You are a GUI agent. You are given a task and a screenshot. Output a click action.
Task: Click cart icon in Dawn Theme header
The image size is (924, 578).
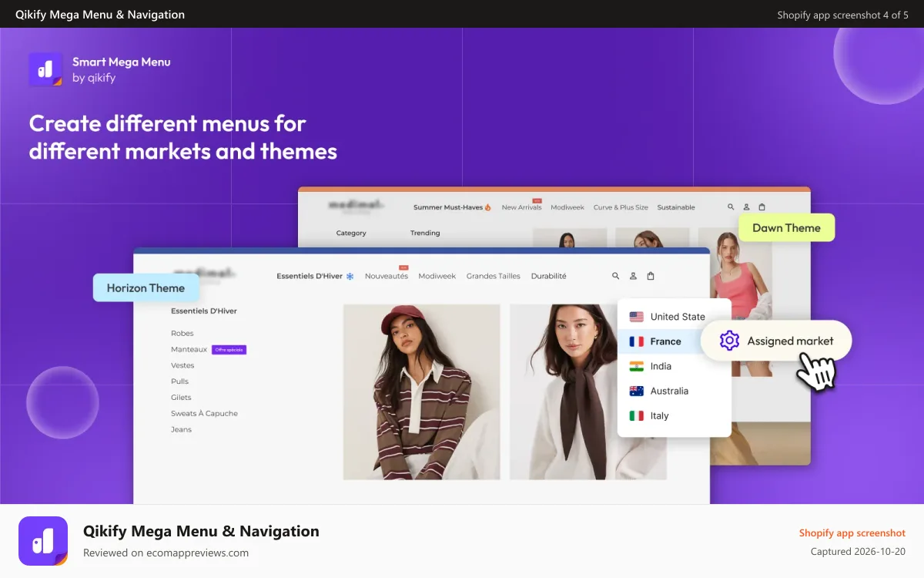(x=762, y=207)
